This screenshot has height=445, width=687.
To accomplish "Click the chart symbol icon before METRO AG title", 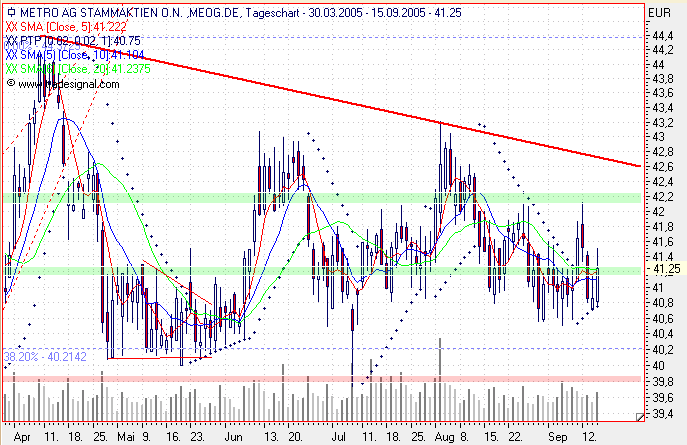I will click(12, 13).
